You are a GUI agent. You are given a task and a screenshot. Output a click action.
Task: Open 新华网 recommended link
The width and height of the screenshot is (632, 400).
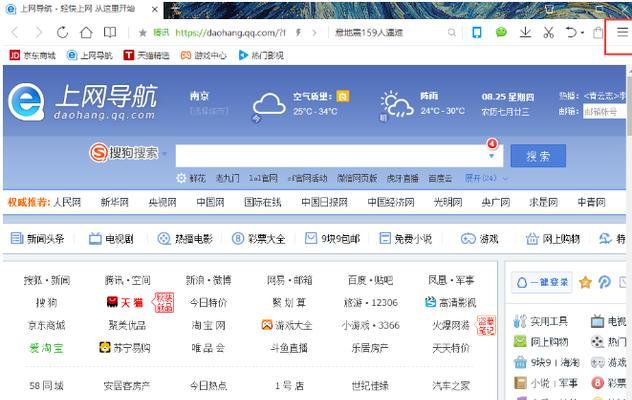pos(114,202)
